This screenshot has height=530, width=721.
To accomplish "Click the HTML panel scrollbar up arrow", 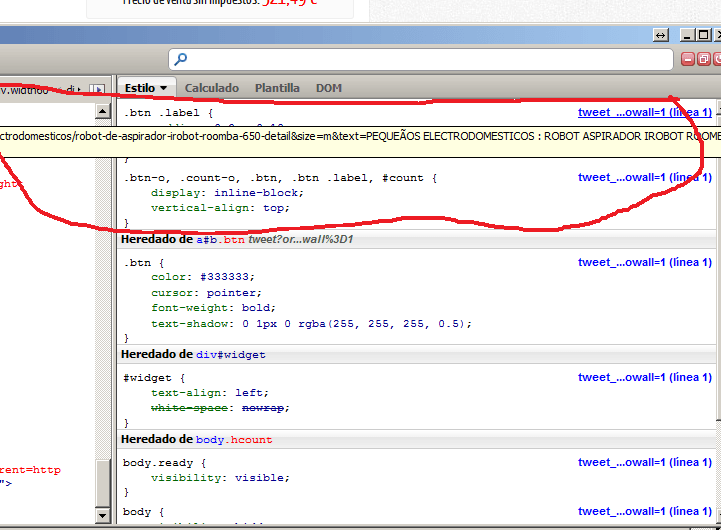I will coord(103,111).
